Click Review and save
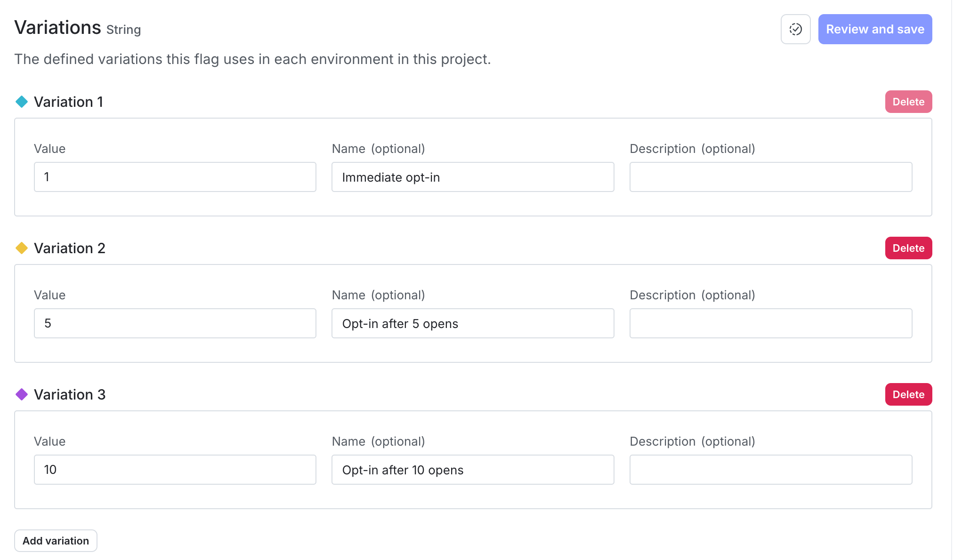The width and height of the screenshot is (954, 560). point(875,29)
